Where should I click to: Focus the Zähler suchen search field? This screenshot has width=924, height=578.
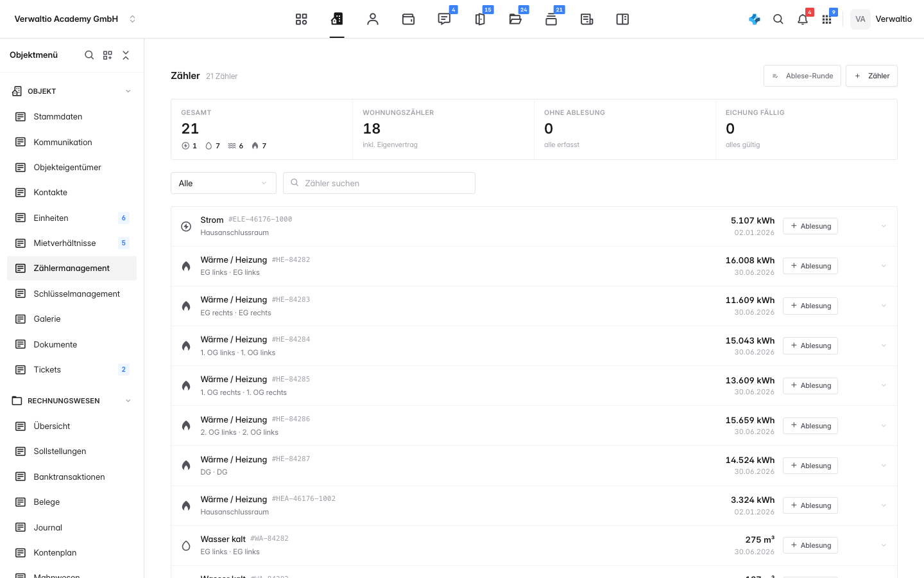point(379,183)
